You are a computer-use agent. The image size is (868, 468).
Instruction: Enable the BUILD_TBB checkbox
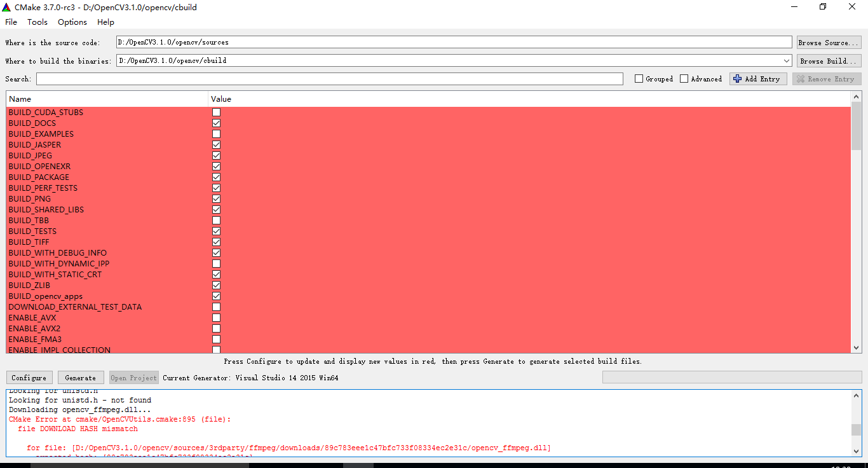point(216,221)
